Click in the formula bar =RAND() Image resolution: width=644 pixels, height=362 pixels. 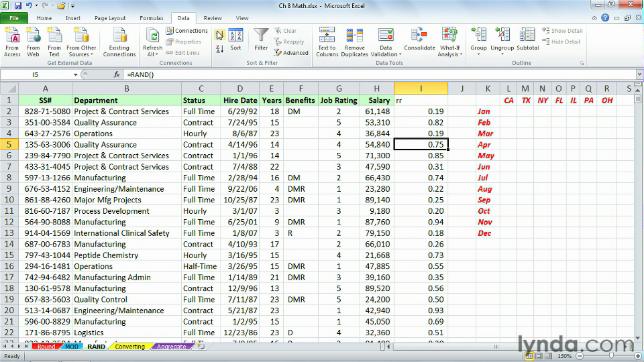point(140,74)
